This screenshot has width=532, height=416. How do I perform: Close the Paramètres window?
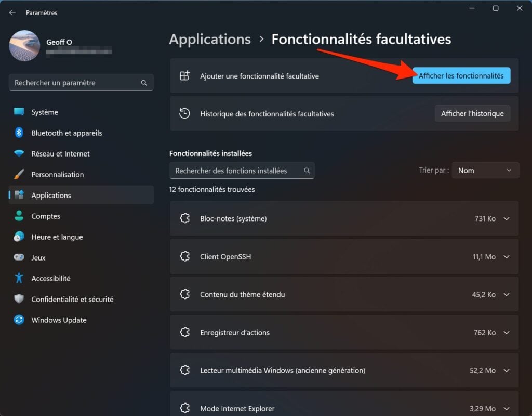click(x=520, y=8)
